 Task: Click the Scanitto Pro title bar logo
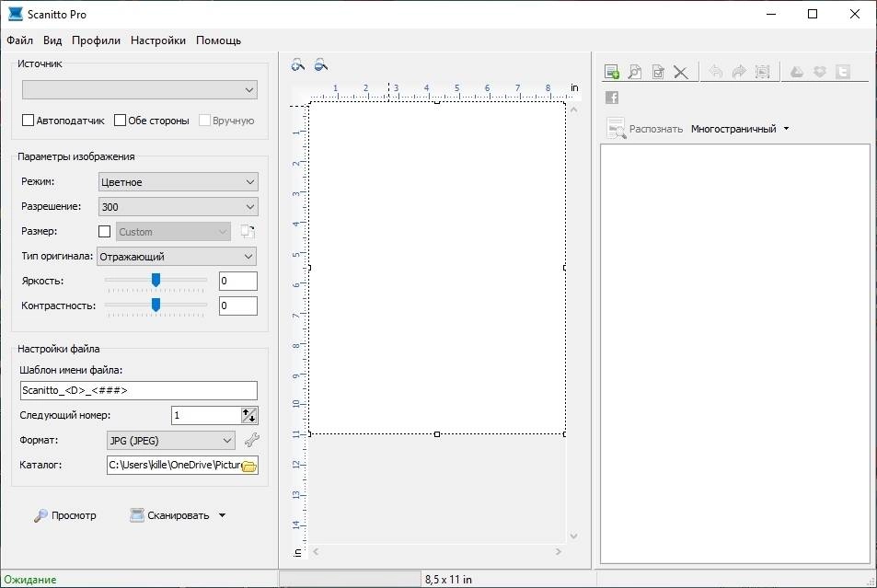pyautogui.click(x=15, y=14)
